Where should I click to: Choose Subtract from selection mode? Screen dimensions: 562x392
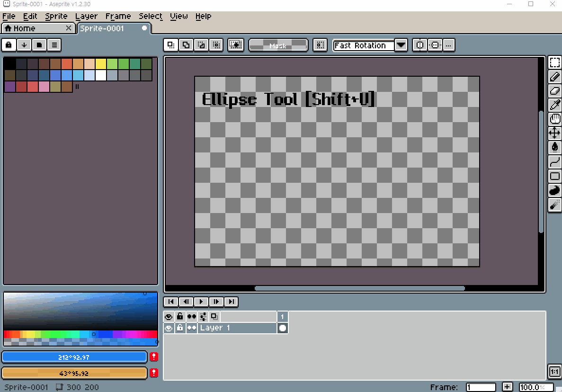(x=201, y=45)
